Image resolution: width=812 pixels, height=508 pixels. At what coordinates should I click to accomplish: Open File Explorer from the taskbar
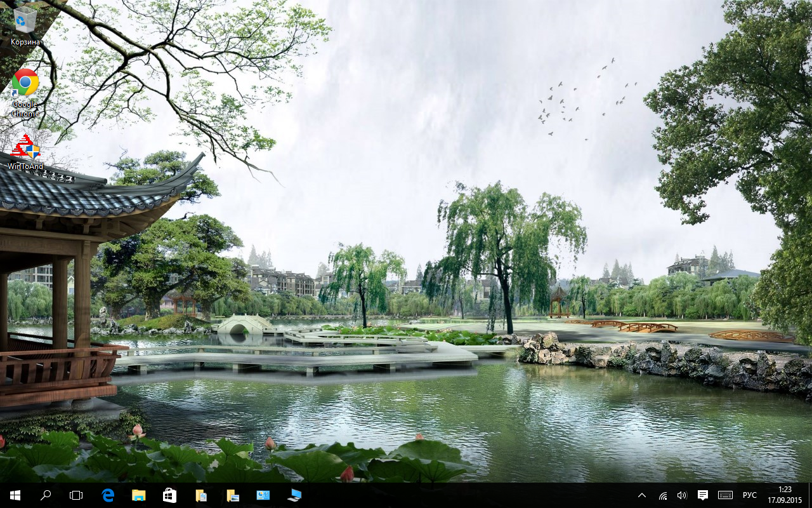(138, 495)
